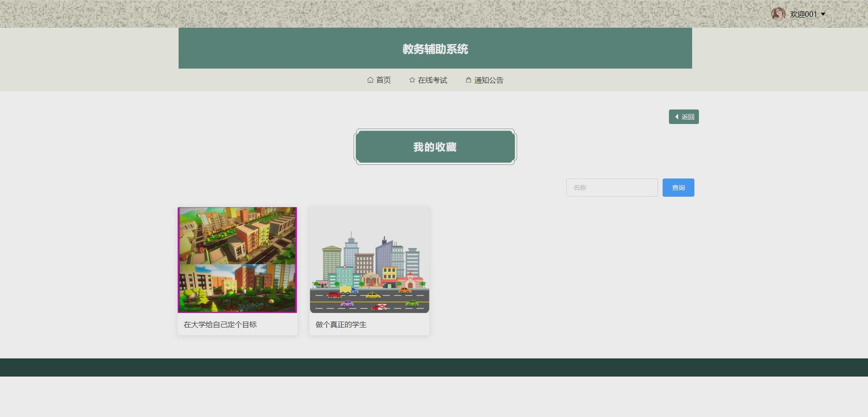This screenshot has height=417, width=868.
Task: Click the 教务辅助系统 site title banner
Action: pyautogui.click(x=435, y=48)
